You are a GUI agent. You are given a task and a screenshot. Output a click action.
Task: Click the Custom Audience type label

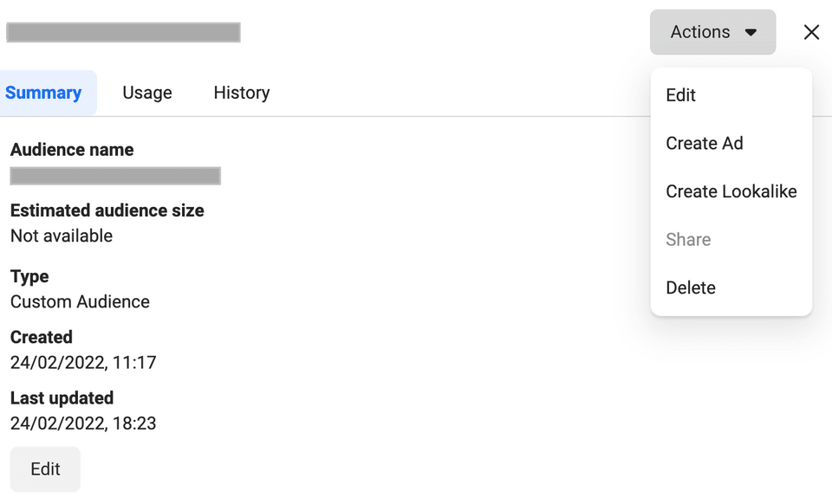80,302
